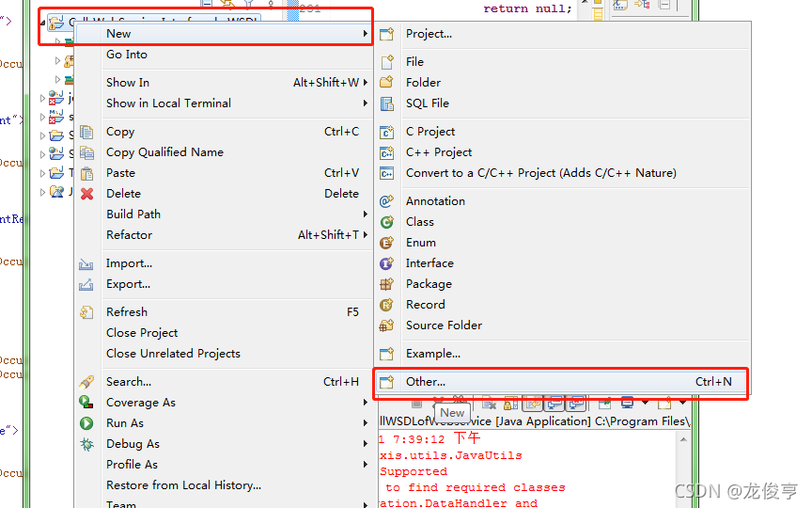The height and width of the screenshot is (508, 812).
Task: Click the Convert to C/C++ Project icon
Action: (x=387, y=173)
